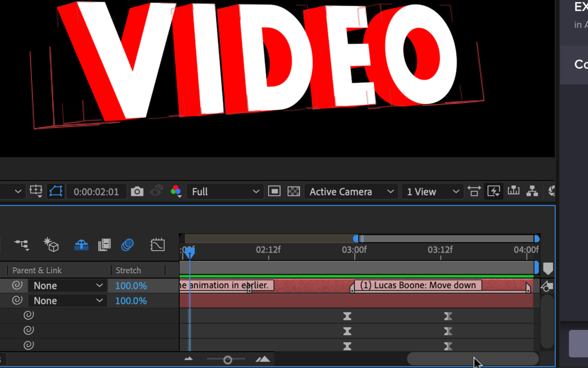The width and height of the screenshot is (588, 368).
Task: Open the Show Channel color management icon
Action: [176, 191]
